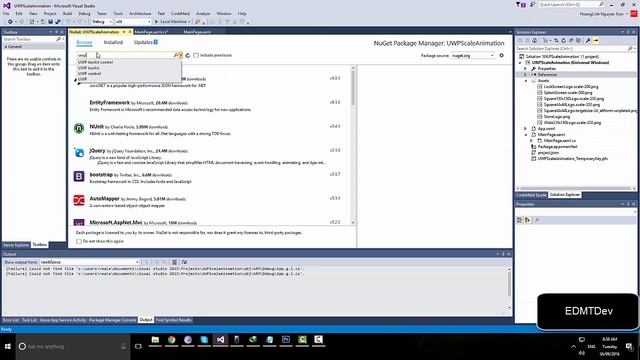Select project.json in Solution Explorer
This screenshot has width=640, height=360.
(x=548, y=153)
